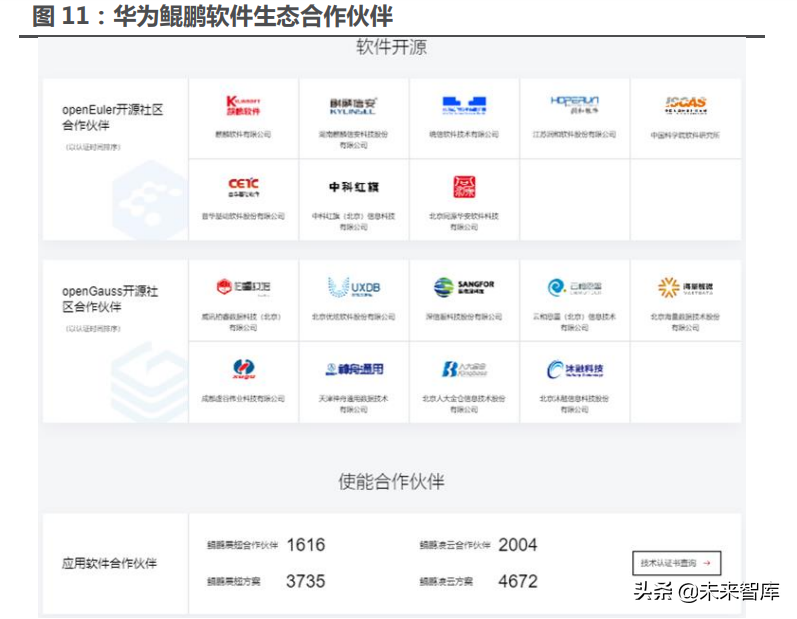Click the 使能合作伙伴 section title
Viewport: 797px width, 619px height.
(x=391, y=481)
